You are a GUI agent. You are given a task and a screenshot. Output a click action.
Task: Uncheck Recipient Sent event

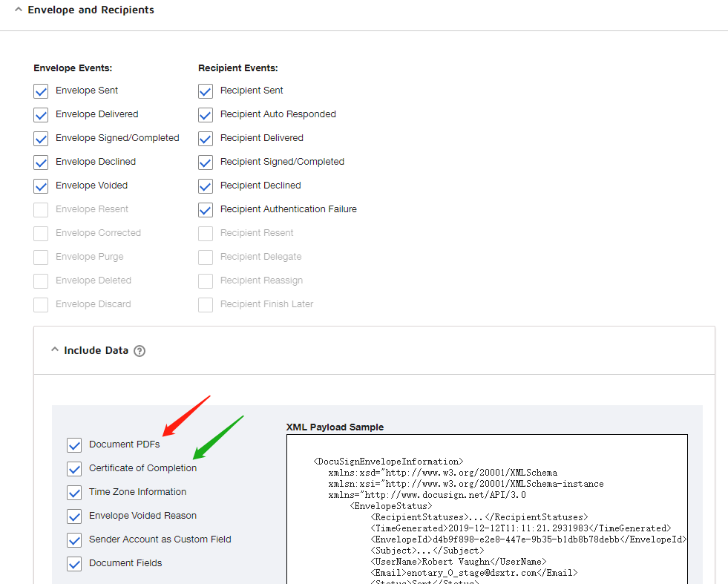pyautogui.click(x=206, y=91)
